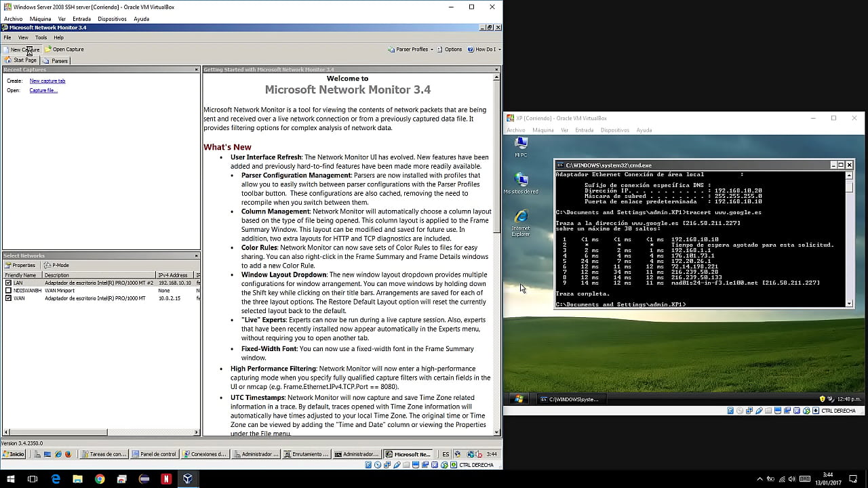Click the 'Capture file...' link

43,90
